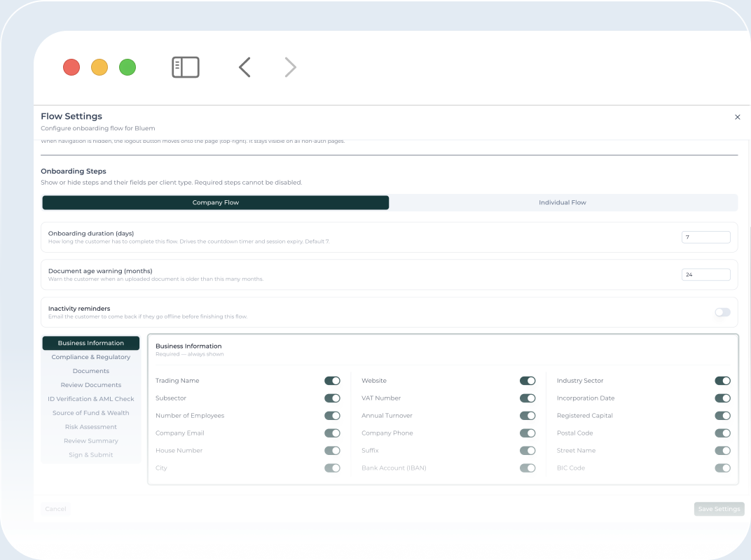Toggle the Company Email switch

[x=332, y=433]
